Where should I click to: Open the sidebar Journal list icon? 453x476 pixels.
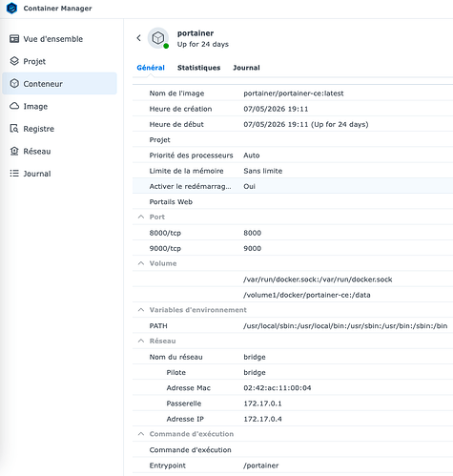14,174
